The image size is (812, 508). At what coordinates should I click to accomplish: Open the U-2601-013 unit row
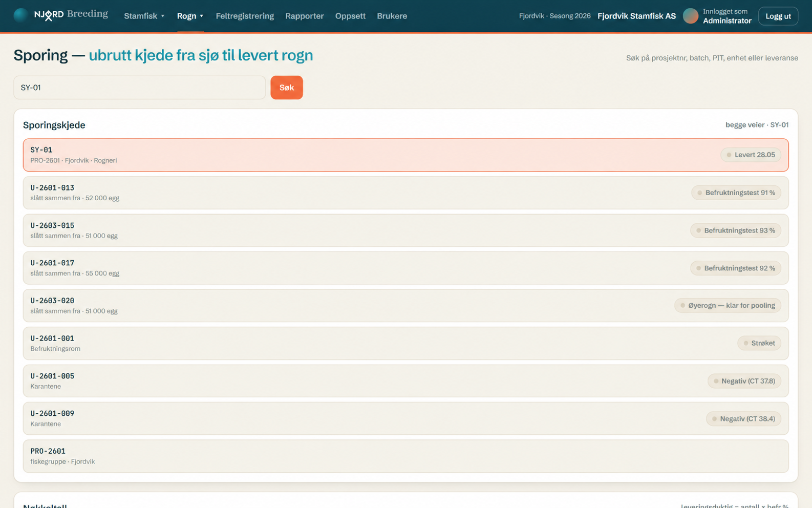[405, 193]
